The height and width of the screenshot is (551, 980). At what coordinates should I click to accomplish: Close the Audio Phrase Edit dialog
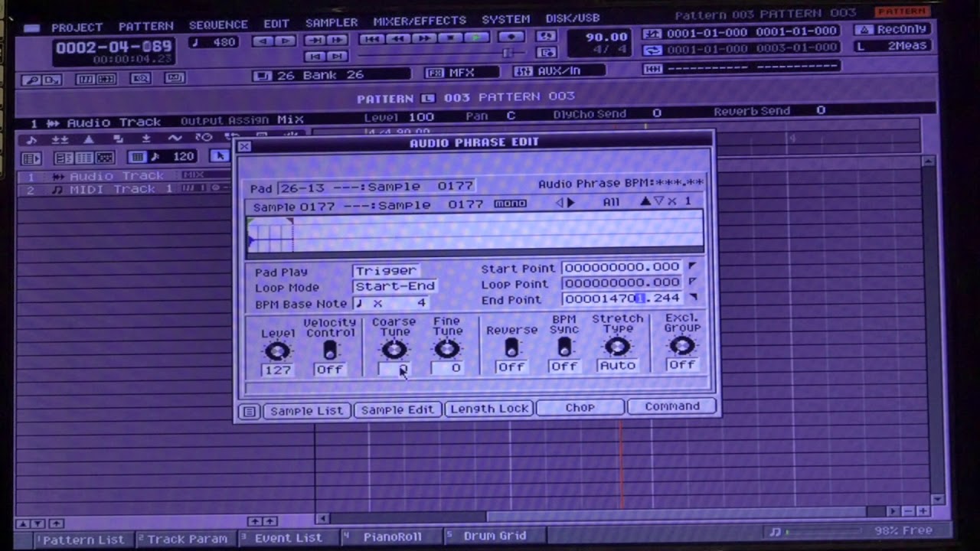pyautogui.click(x=244, y=146)
